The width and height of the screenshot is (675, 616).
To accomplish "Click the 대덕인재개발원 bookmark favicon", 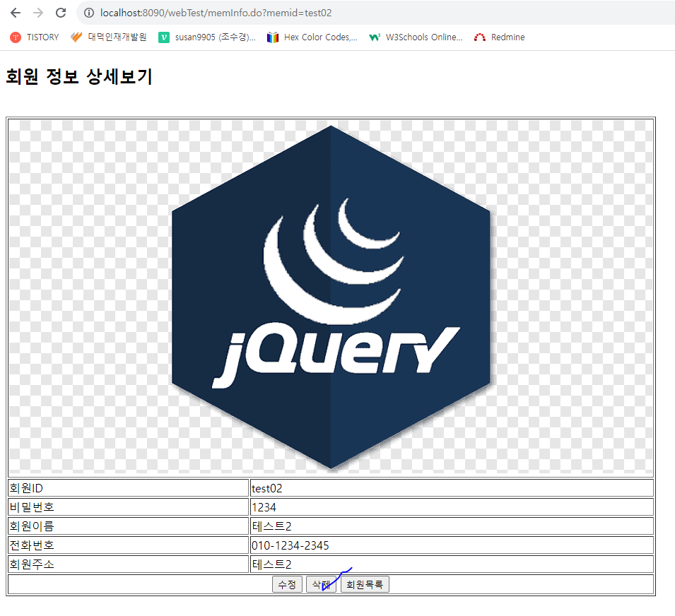I will pyautogui.click(x=76, y=37).
